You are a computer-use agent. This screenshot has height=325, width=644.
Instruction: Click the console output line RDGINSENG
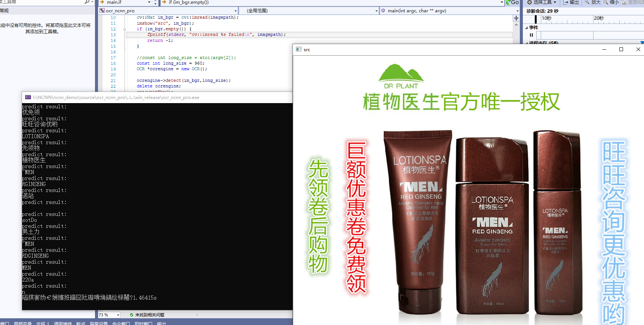35,256
